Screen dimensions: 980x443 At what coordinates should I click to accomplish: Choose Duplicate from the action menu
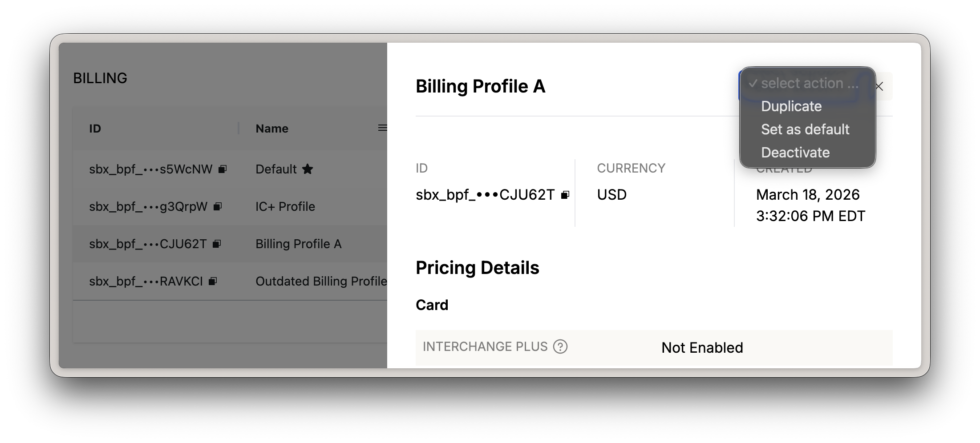[x=791, y=106]
